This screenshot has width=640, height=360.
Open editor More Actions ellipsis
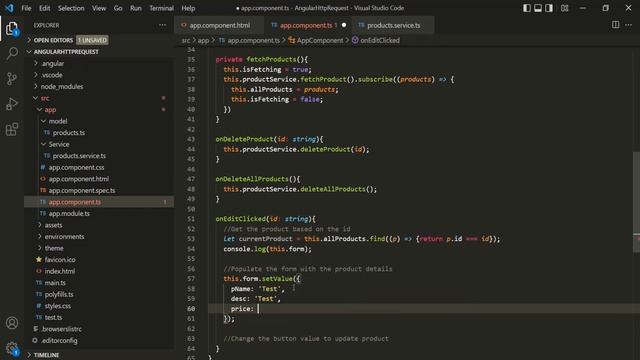pyautogui.click(x=629, y=25)
